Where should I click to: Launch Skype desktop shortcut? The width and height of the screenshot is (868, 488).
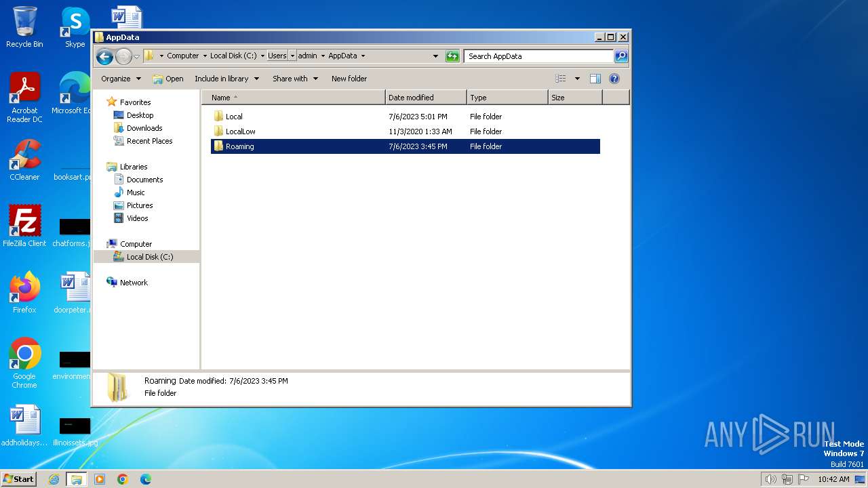75,27
